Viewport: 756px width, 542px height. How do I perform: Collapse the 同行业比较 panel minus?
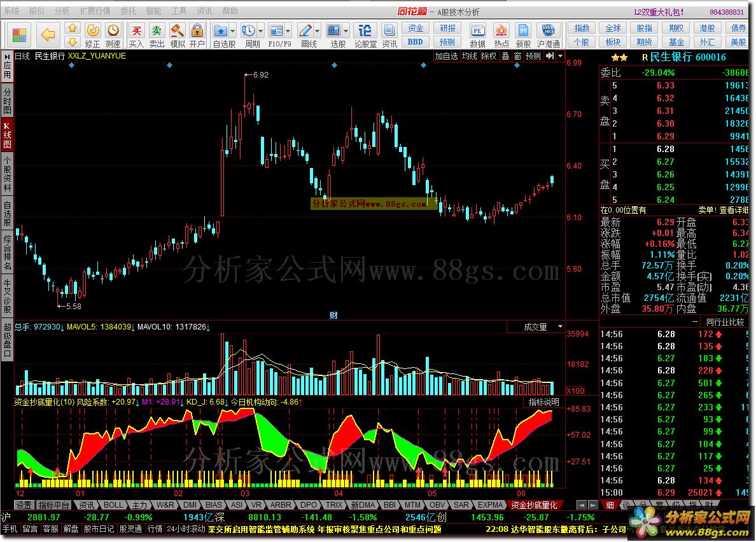pyautogui.click(x=695, y=321)
